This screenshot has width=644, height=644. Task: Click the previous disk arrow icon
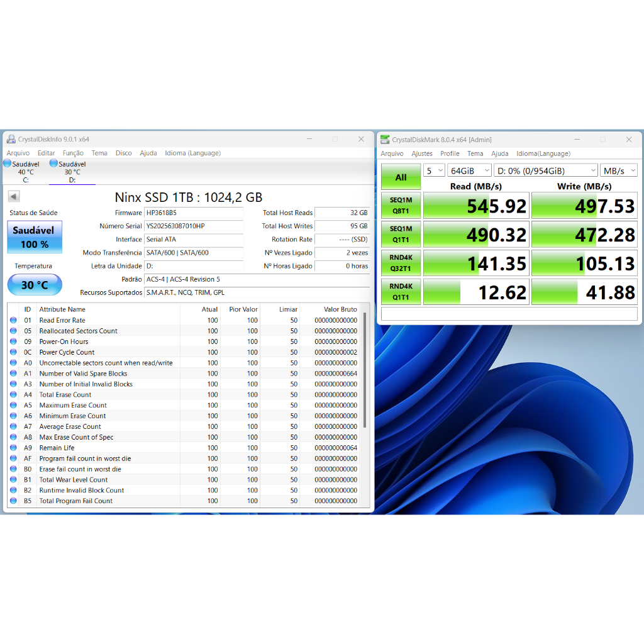[x=13, y=197]
